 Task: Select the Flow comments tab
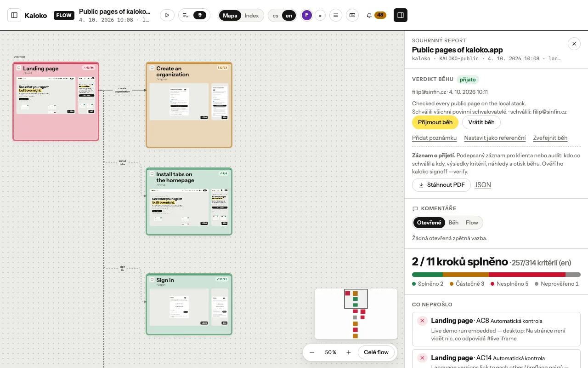[472, 223]
